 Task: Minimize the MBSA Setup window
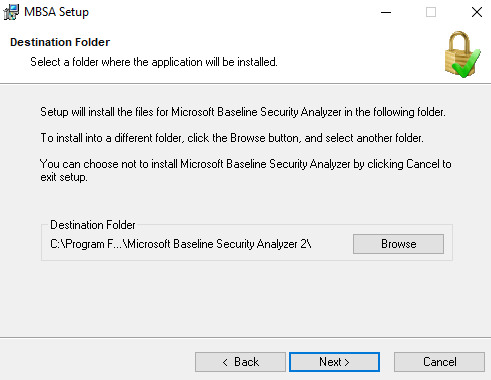pos(386,12)
